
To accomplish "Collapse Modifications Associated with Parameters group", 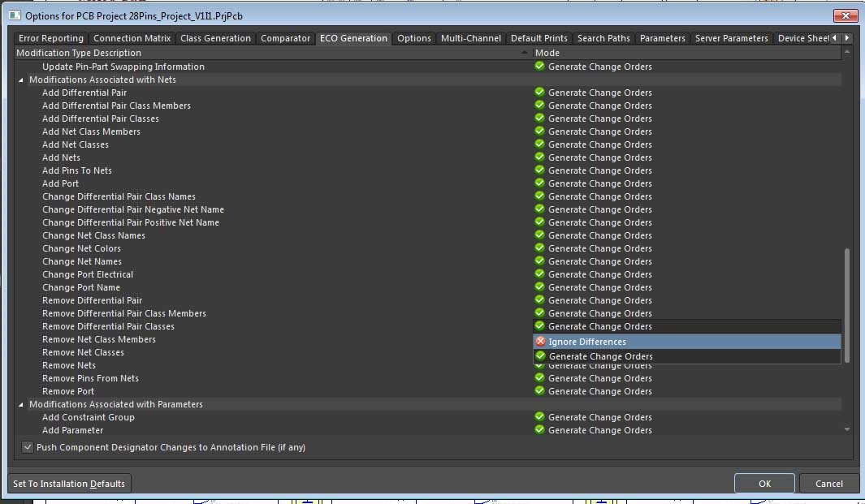I will [21, 404].
